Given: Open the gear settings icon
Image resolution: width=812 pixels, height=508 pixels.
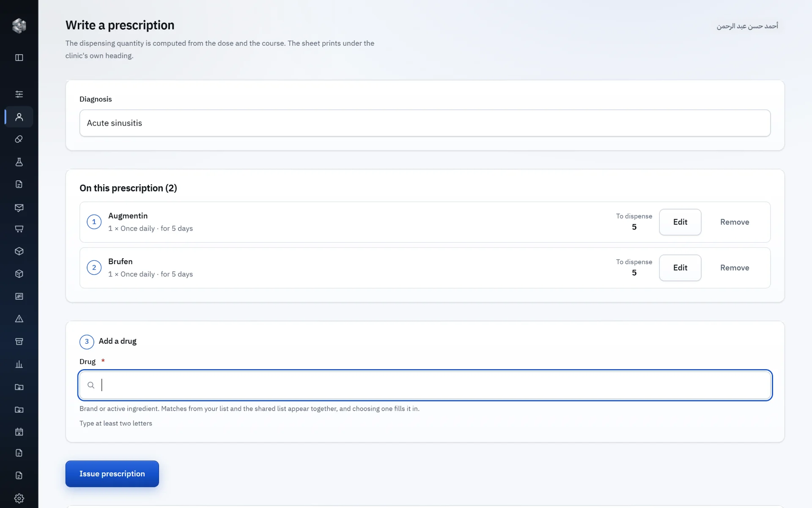Looking at the screenshot, I should pos(19,498).
